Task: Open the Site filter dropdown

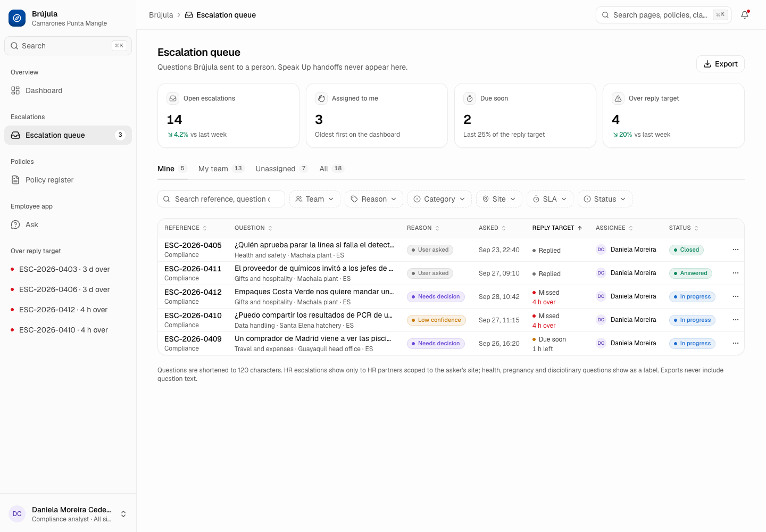Action: point(499,199)
